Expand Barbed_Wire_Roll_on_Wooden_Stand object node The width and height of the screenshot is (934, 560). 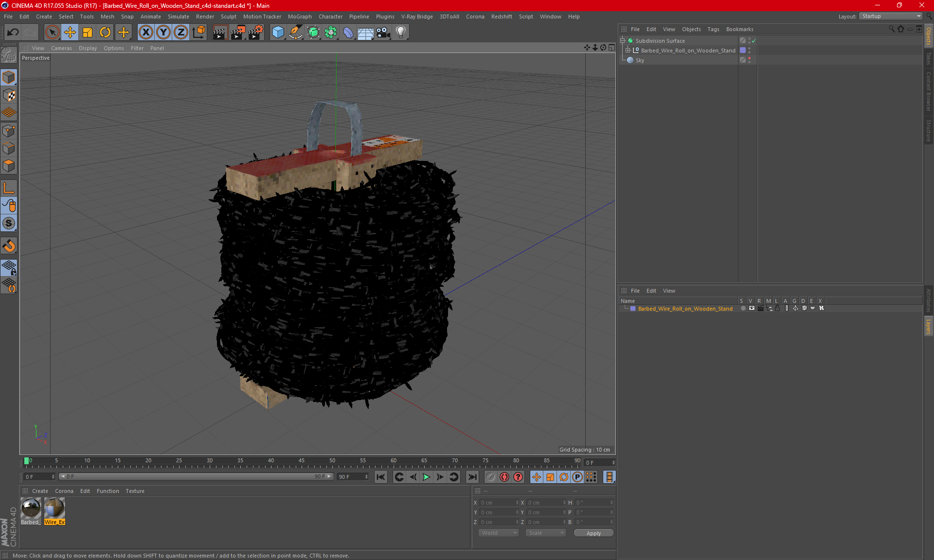(x=628, y=50)
